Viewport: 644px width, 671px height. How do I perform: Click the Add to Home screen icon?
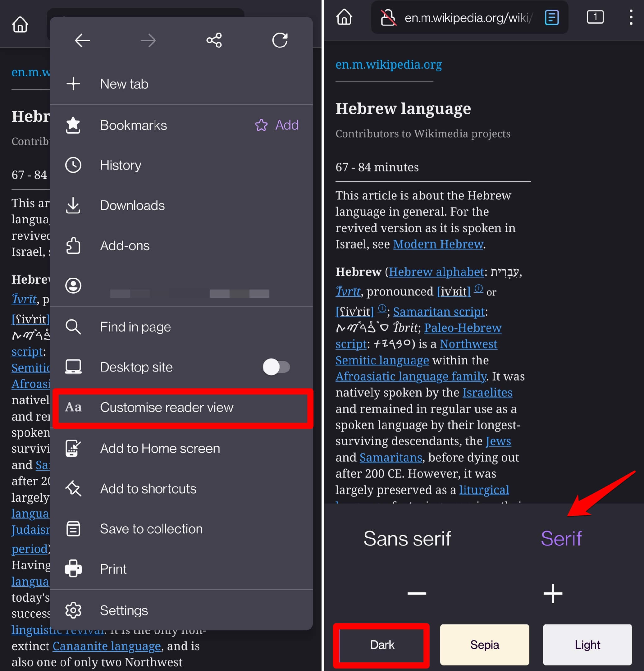click(x=73, y=448)
